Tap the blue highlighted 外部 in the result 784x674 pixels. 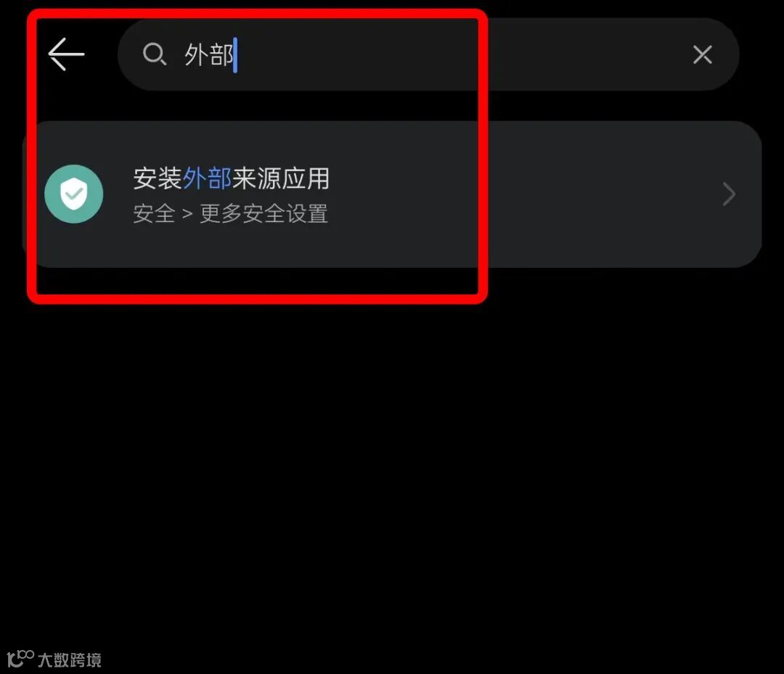click(x=207, y=178)
